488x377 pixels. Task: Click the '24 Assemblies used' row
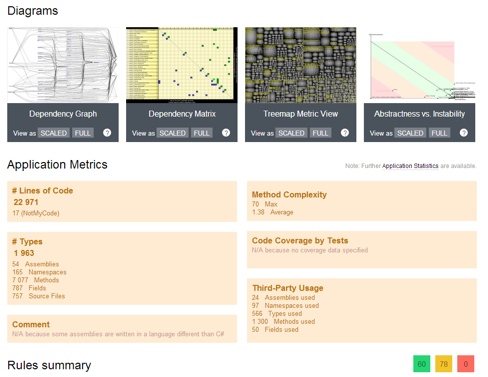click(284, 298)
